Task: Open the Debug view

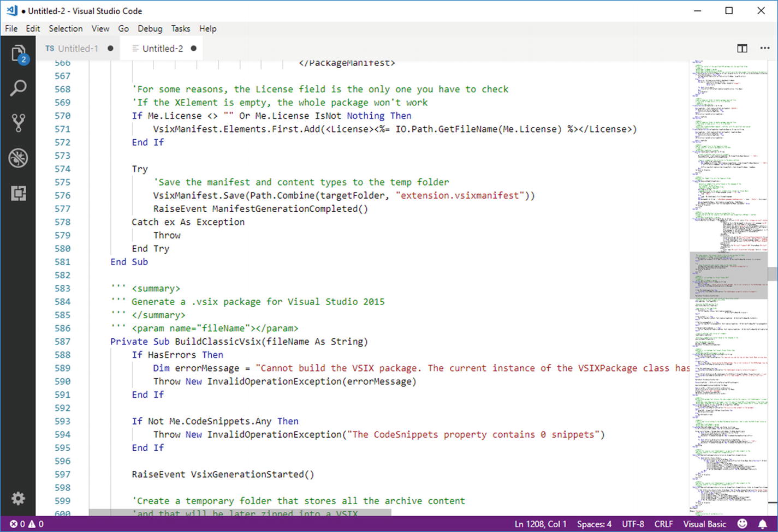Action: [x=18, y=157]
